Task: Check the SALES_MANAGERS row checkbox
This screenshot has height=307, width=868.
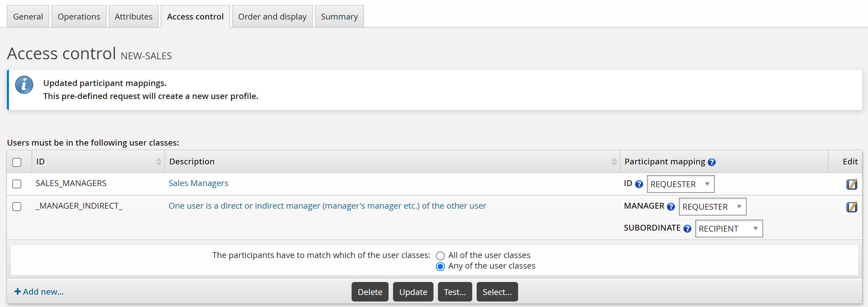Action: (17, 184)
